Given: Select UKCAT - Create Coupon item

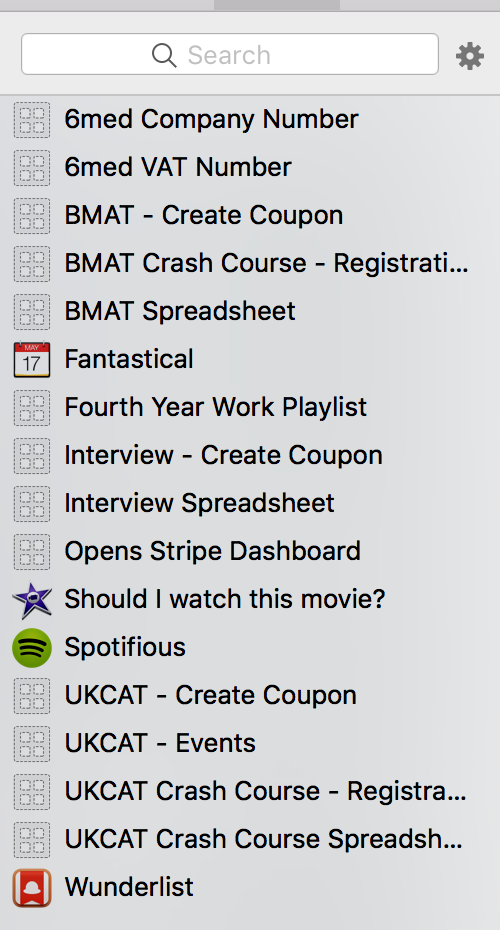Looking at the screenshot, I should tap(250, 696).
